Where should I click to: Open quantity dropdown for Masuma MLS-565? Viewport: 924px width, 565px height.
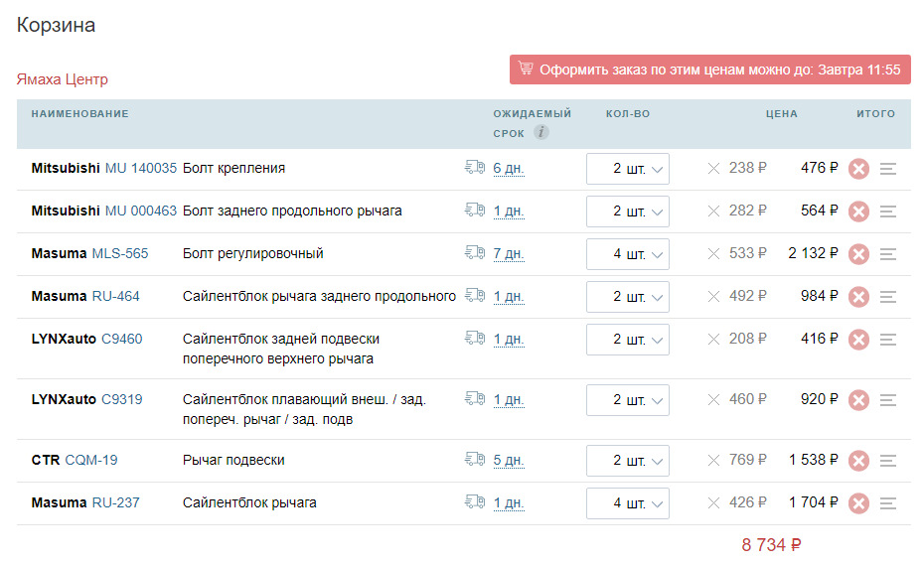tap(628, 254)
